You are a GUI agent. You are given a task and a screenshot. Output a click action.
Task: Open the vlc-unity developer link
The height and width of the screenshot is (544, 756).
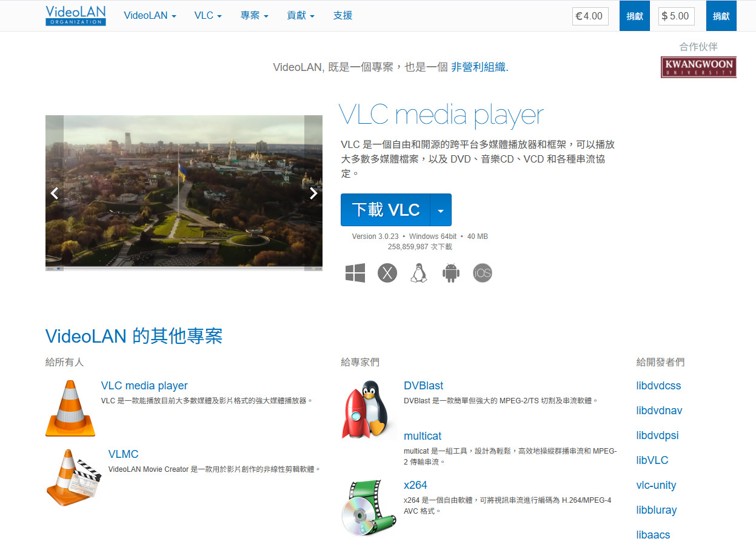tap(656, 485)
